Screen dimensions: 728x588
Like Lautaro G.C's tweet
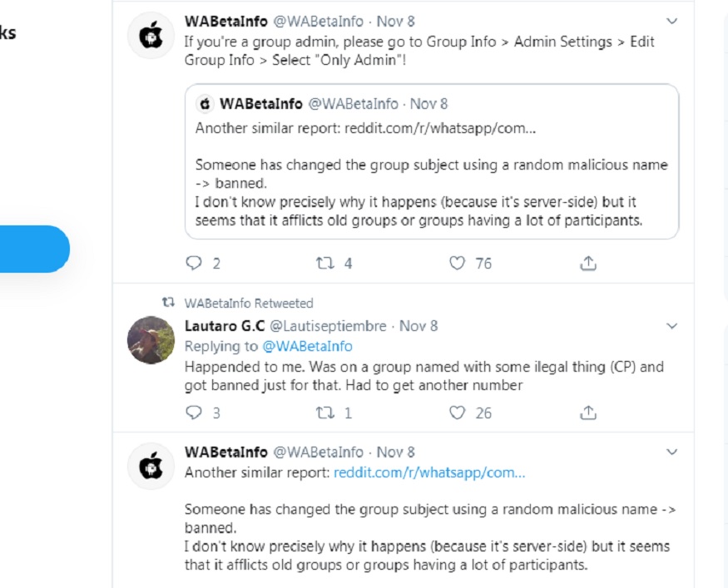click(x=457, y=413)
